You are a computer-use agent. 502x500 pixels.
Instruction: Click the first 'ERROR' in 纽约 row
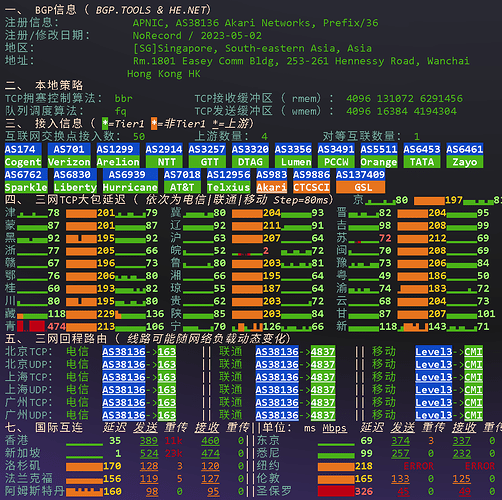[x=419, y=466]
